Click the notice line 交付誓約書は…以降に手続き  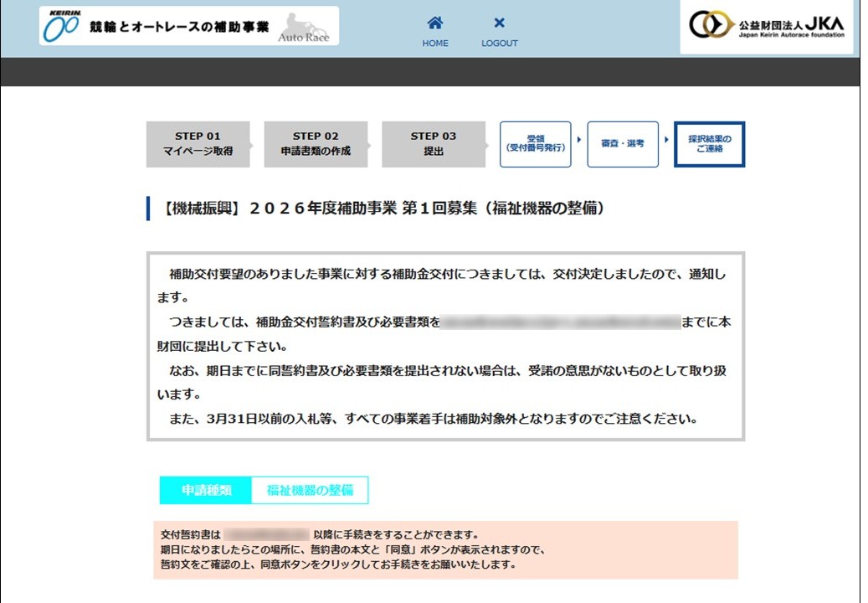point(320,535)
